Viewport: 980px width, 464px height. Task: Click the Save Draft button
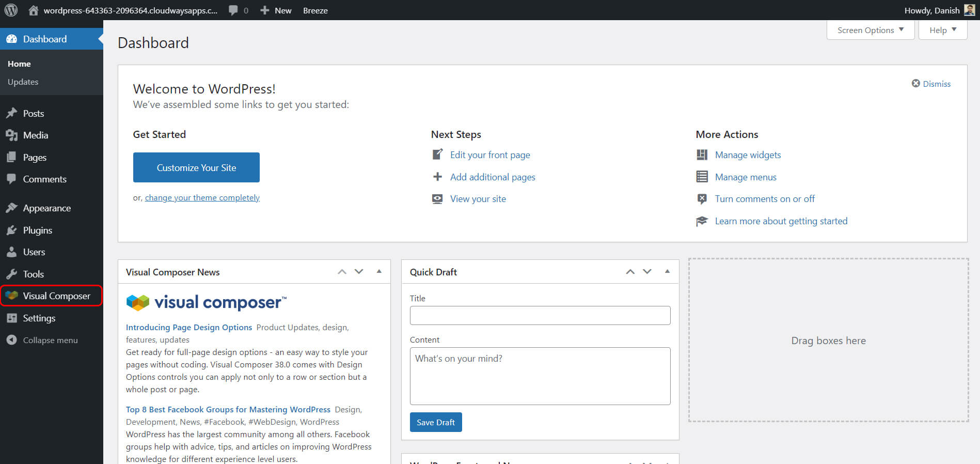(x=436, y=422)
